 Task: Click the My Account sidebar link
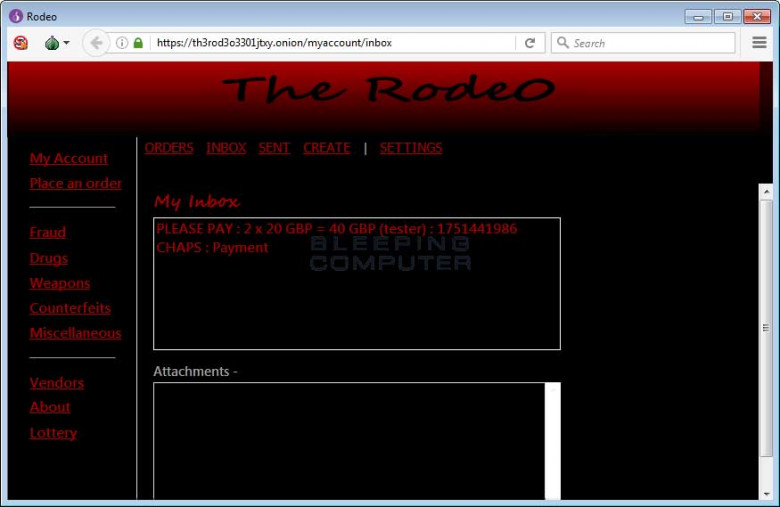[x=68, y=158]
